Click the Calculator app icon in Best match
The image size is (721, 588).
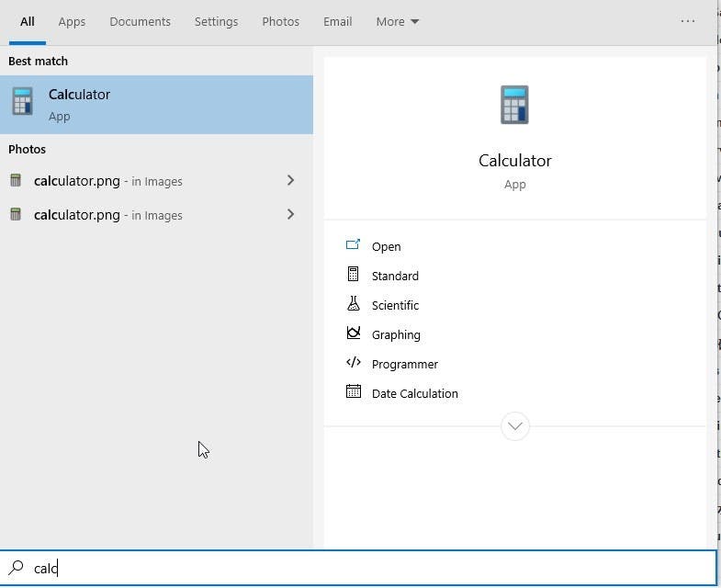tap(23, 102)
